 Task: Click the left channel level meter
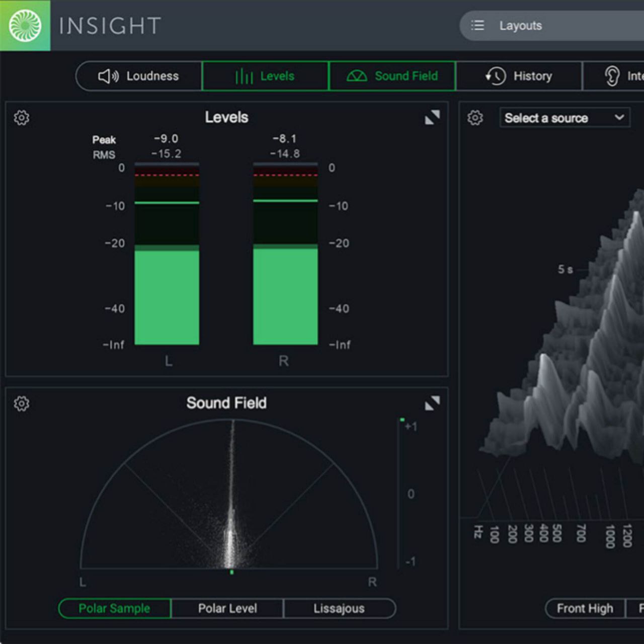[167, 254]
